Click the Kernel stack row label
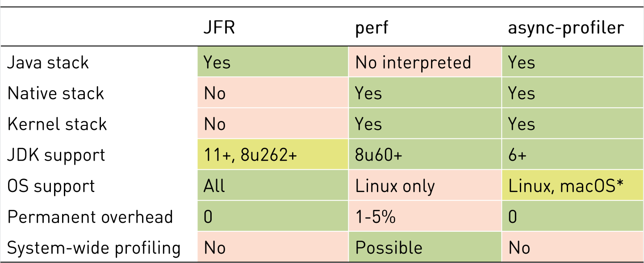This screenshot has width=644, height=263. (57, 124)
